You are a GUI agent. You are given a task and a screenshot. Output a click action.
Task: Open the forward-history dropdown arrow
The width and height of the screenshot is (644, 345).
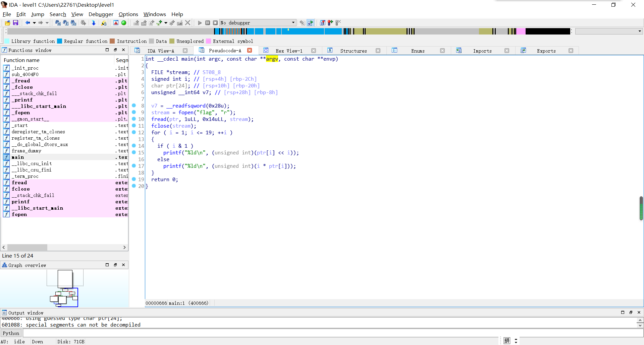(47, 23)
